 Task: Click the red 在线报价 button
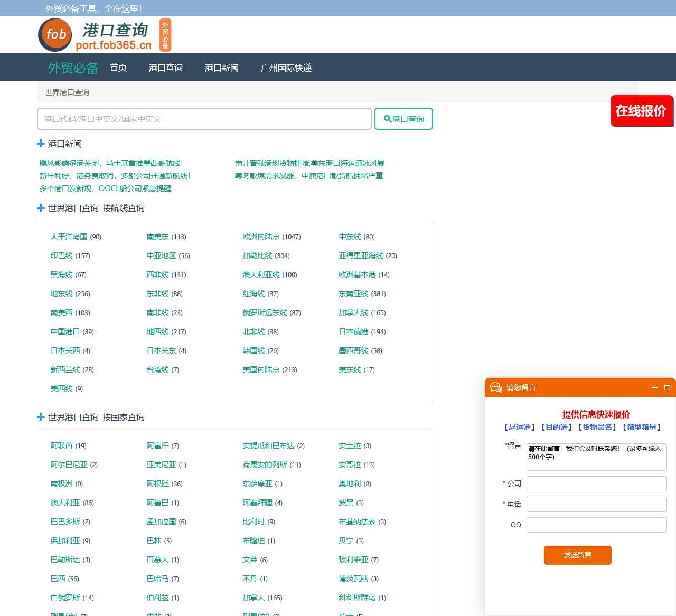[641, 111]
